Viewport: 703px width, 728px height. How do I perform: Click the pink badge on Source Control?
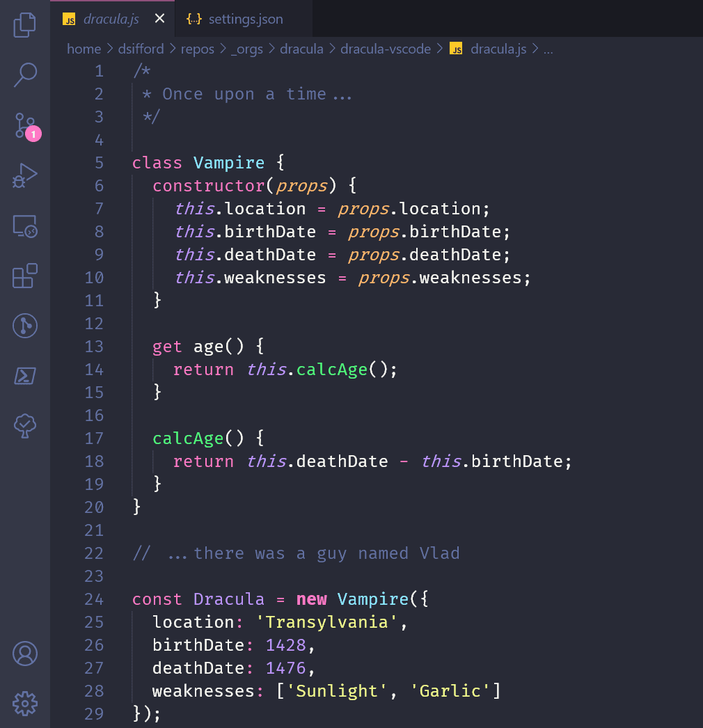point(35,134)
